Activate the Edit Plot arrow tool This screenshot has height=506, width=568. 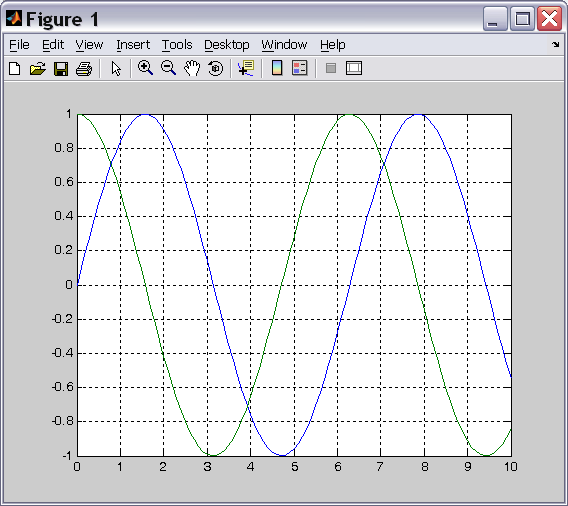[116, 68]
